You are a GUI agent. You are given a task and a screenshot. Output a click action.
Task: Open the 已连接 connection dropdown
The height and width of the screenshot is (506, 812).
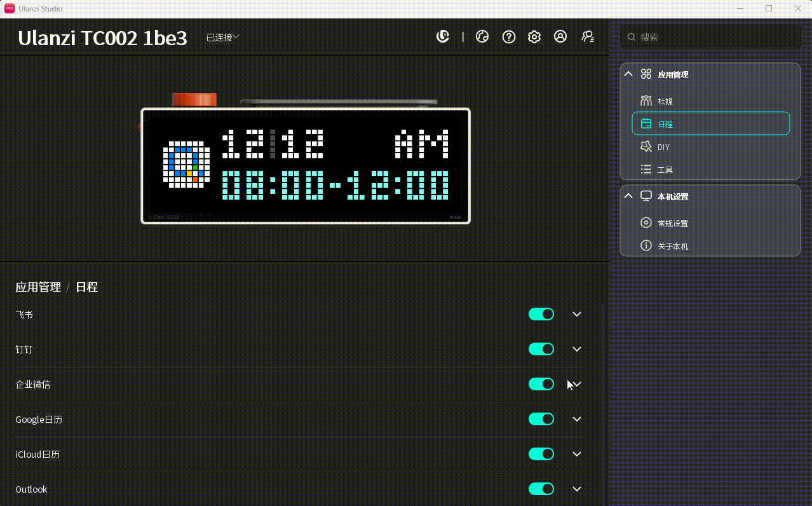222,38
